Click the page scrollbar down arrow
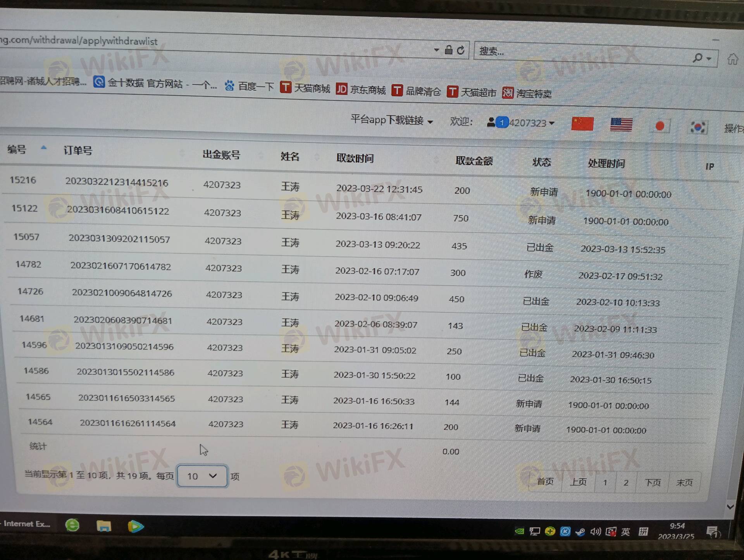 (x=730, y=507)
